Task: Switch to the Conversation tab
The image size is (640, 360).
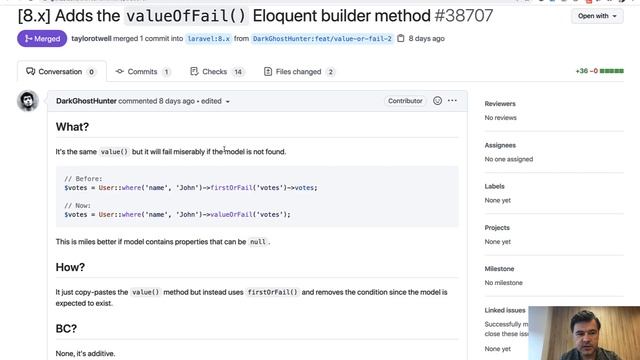Action: pyautogui.click(x=61, y=71)
